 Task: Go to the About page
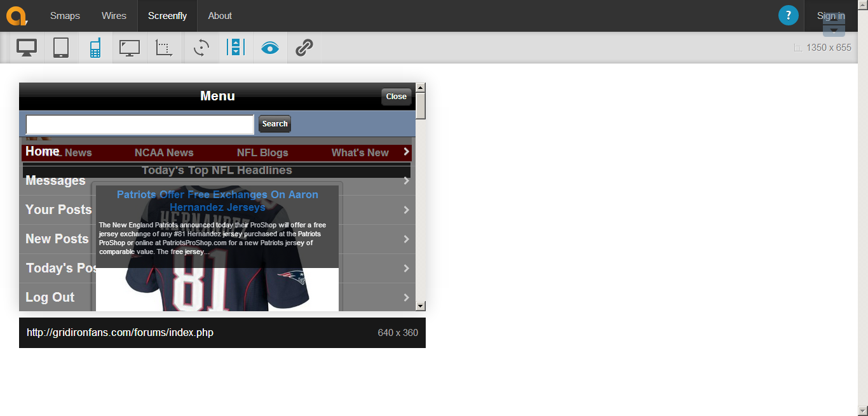(x=220, y=15)
